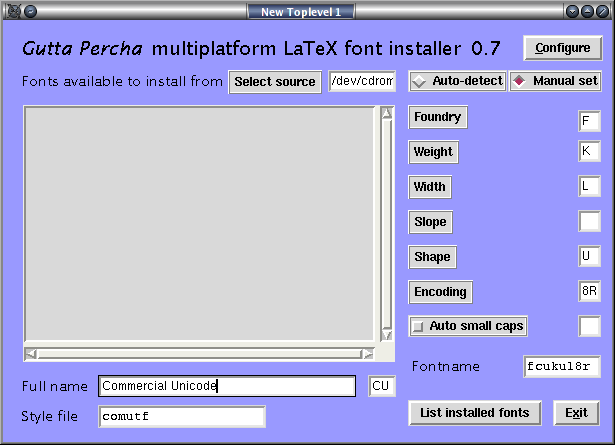Click the Configure button
Viewport: 615px width, 445px height.
561,48
